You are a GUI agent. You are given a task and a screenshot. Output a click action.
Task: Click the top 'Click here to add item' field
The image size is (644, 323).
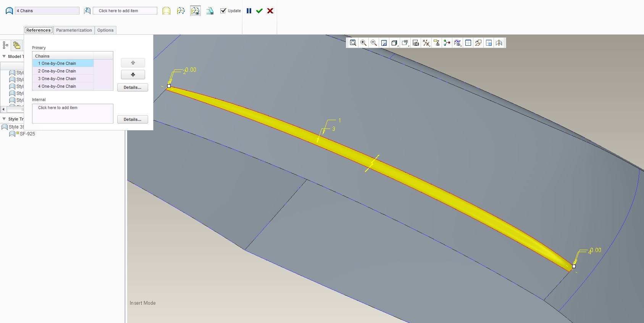point(125,11)
